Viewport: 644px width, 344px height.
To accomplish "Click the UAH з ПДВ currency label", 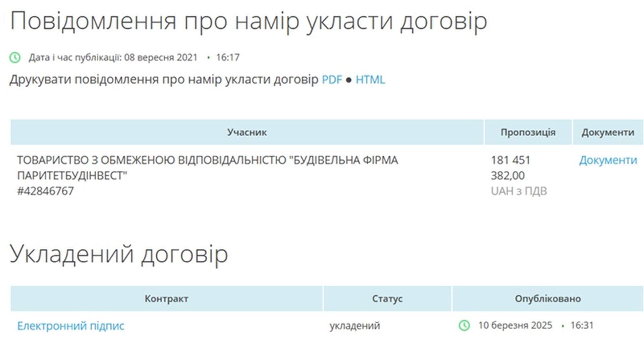I will (519, 191).
